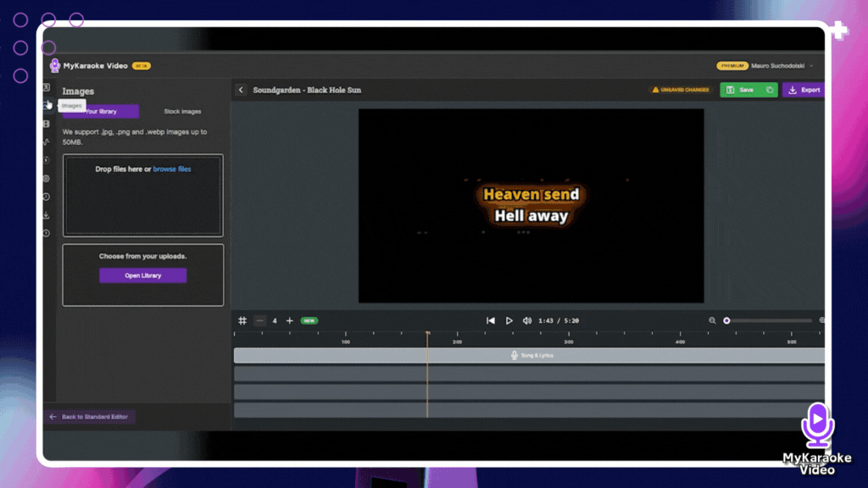
Task: Switch to Stock images tab
Action: (183, 111)
